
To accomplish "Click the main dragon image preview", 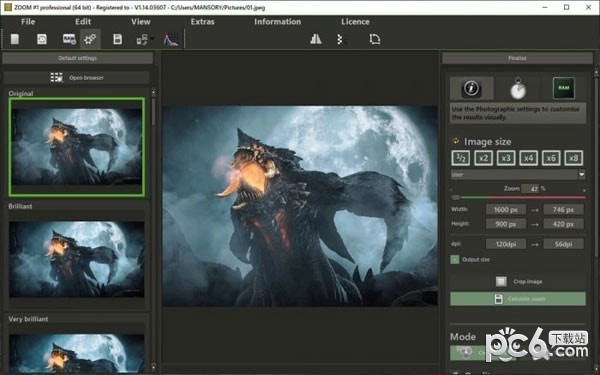I will pos(300,206).
